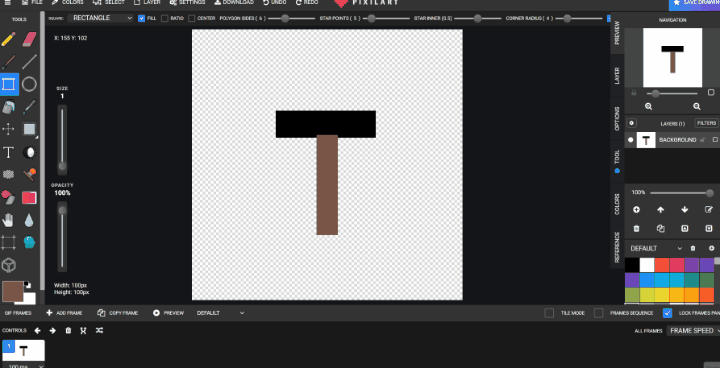720x368 pixels.
Task: Toggle the Fill checkbox
Action: pos(141,18)
